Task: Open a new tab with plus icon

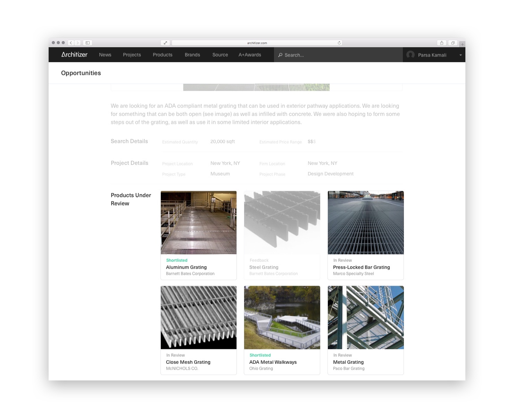Action: (x=462, y=44)
